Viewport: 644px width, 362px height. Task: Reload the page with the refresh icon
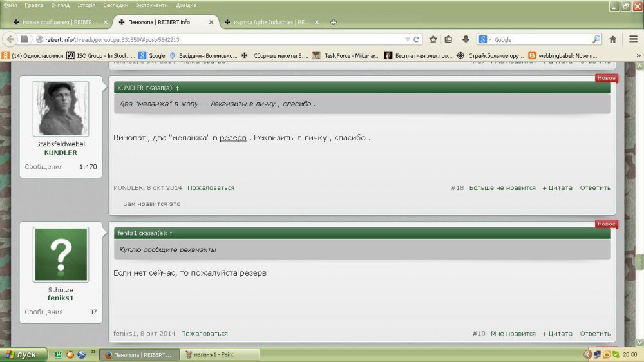(x=417, y=39)
